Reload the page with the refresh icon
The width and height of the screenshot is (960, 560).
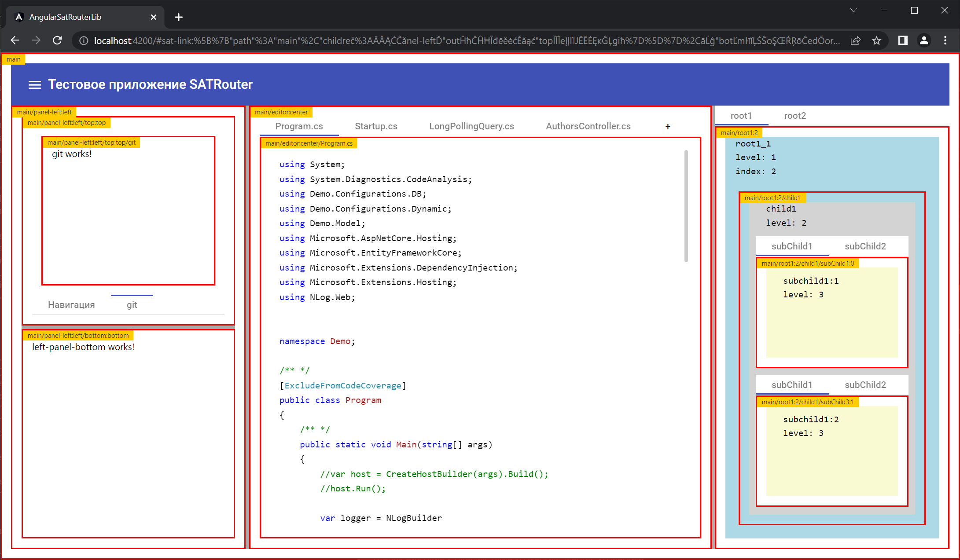pos(57,40)
